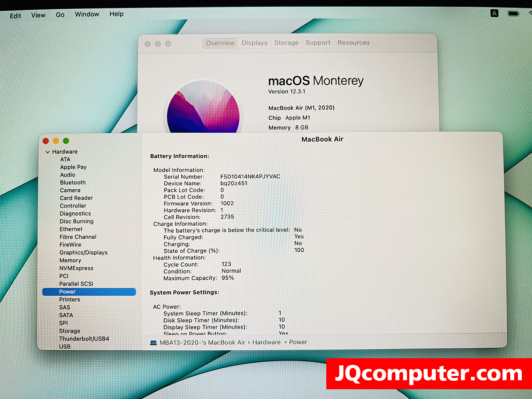Select SPI in the sidebar
Viewport: 532px width, 399px height.
63,323
